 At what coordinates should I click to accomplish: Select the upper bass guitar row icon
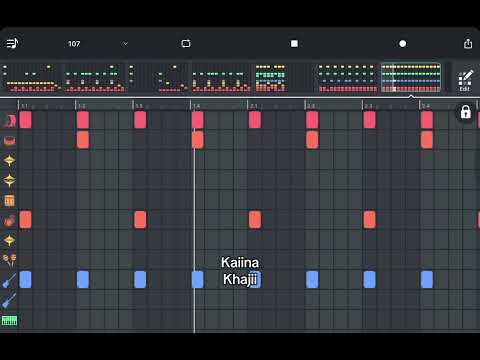pos(9,280)
